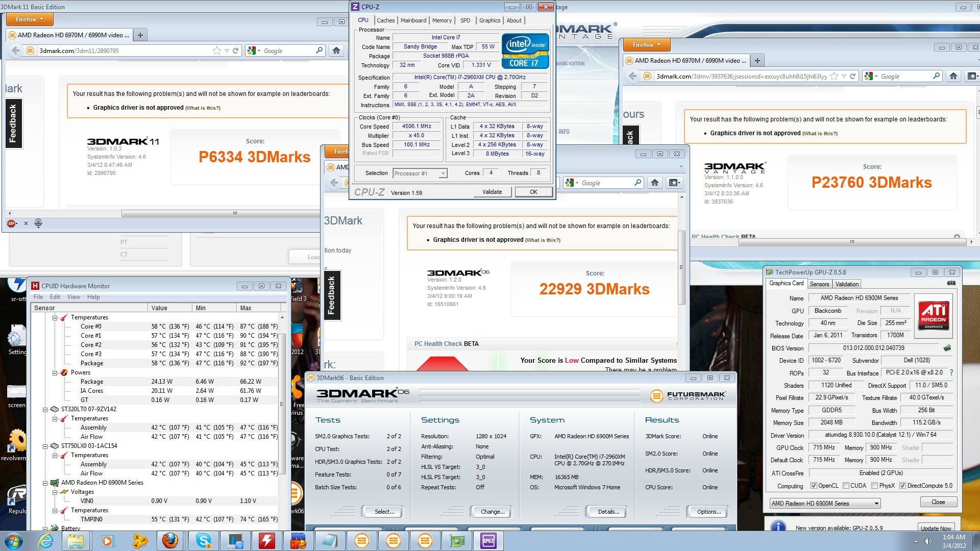This screenshot has height=551, width=980.
Task: Collapse the Powers node in Hardware Monitor
Action: (55, 372)
